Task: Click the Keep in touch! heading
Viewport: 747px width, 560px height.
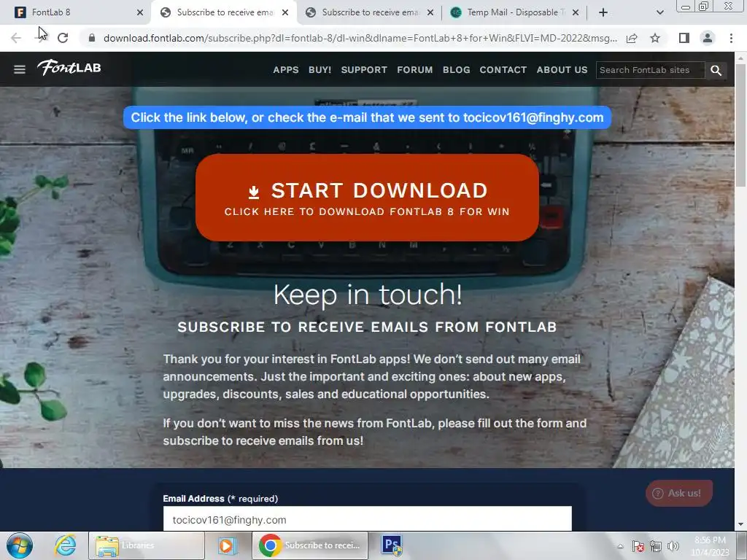Action: (368, 295)
